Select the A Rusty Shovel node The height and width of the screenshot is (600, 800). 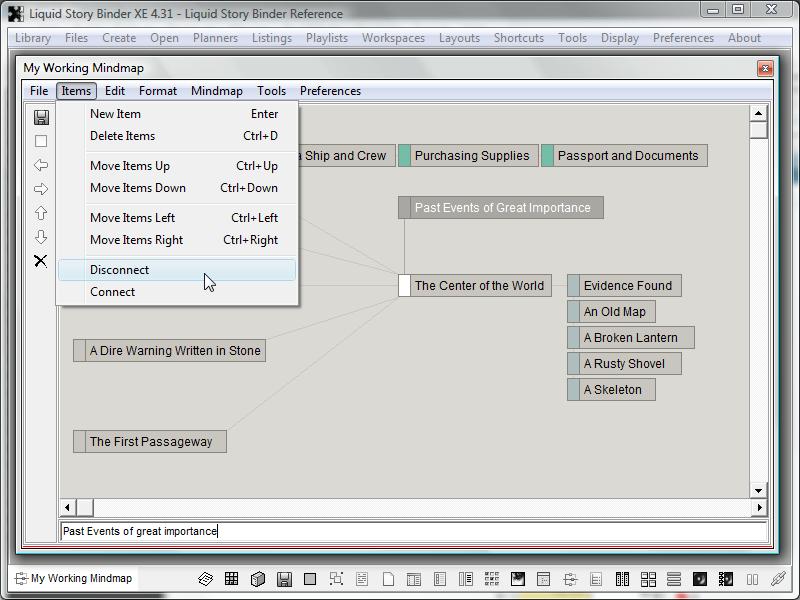pos(630,364)
